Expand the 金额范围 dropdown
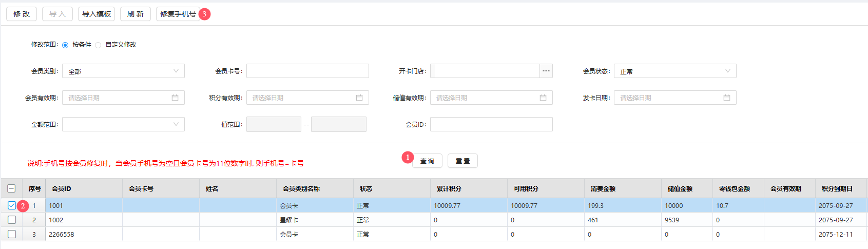 (123, 124)
